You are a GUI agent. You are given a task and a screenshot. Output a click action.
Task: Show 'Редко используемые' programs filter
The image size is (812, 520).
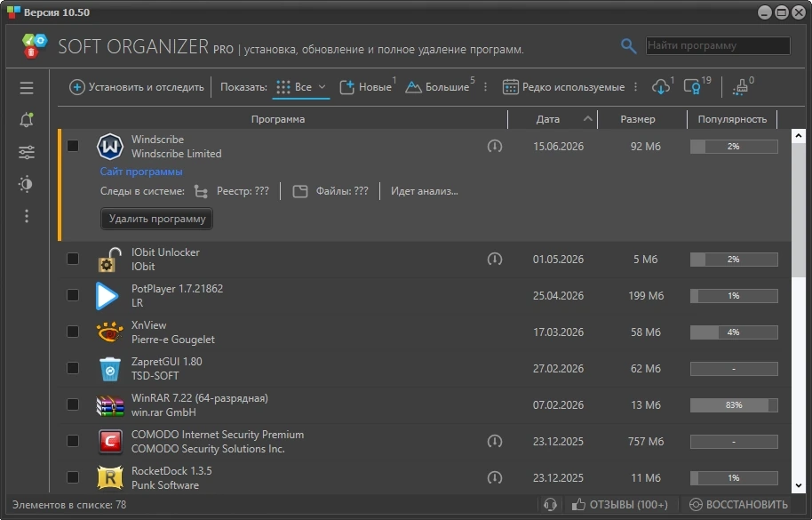coord(563,87)
